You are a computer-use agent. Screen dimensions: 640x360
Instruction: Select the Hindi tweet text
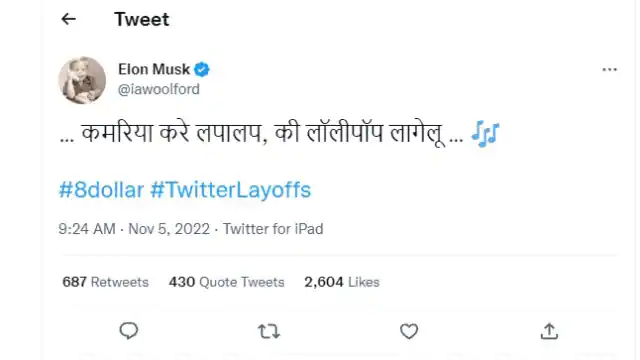(x=262, y=133)
